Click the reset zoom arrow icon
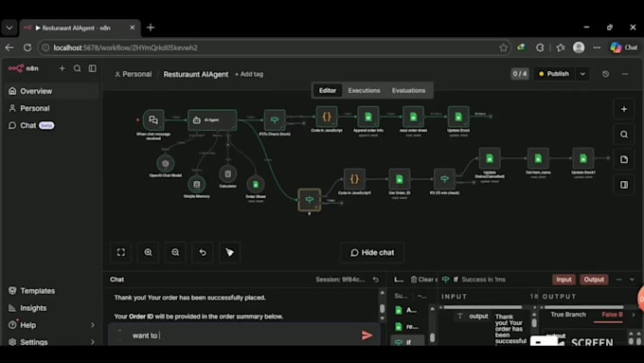Viewport: 644px width, 363px height. click(x=203, y=252)
